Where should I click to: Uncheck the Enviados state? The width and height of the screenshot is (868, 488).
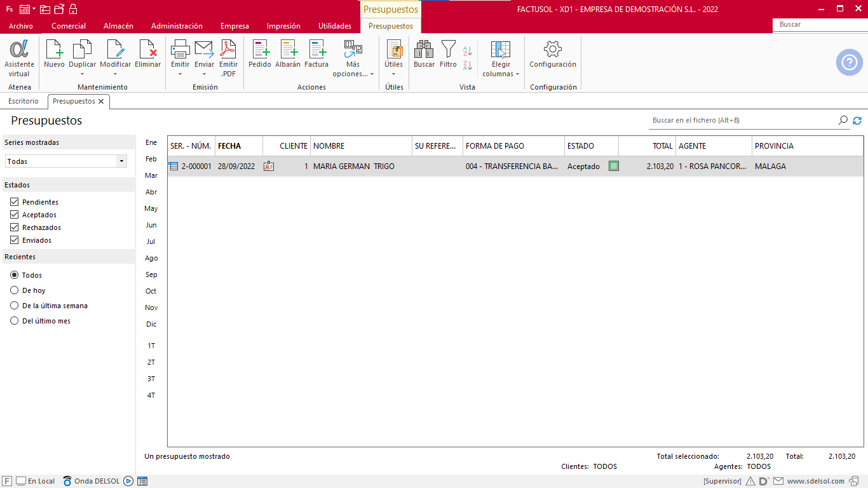click(15, 240)
